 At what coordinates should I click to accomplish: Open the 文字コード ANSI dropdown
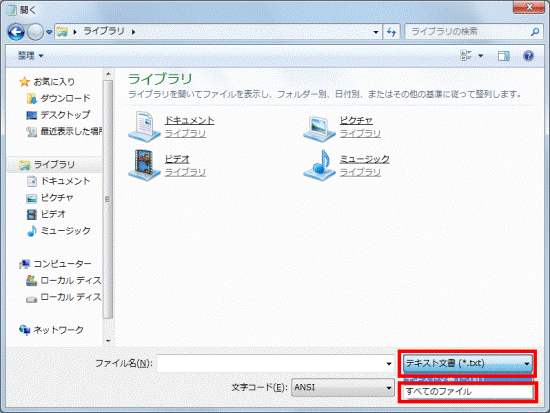[343, 387]
